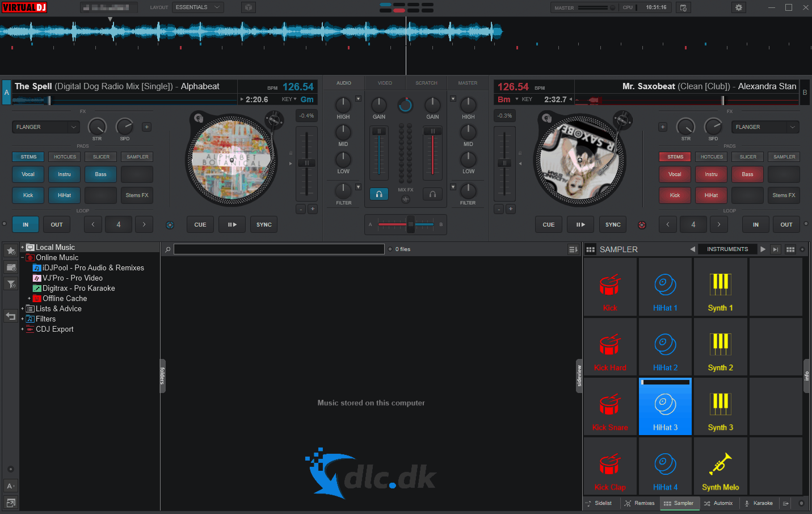Image resolution: width=812 pixels, height=514 pixels.
Task: Trigger the HiHat 2 sampler pad
Action: click(x=665, y=346)
